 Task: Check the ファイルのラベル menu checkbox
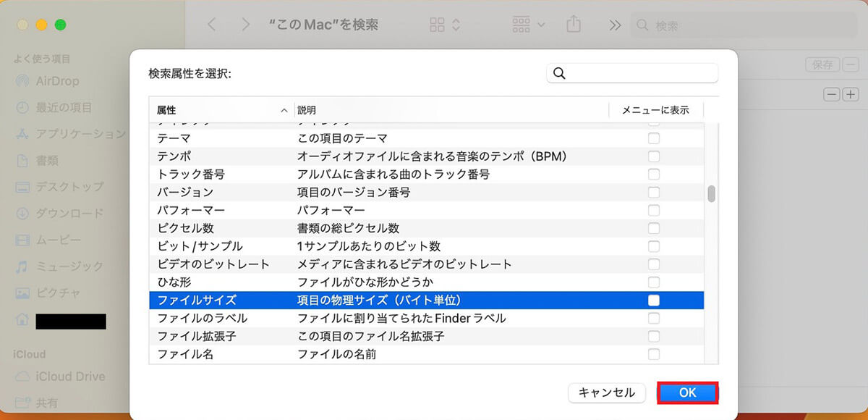point(654,318)
